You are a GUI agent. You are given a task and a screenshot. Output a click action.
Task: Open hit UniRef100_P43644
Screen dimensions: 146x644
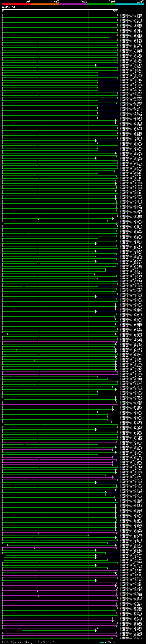[x=131, y=138]
